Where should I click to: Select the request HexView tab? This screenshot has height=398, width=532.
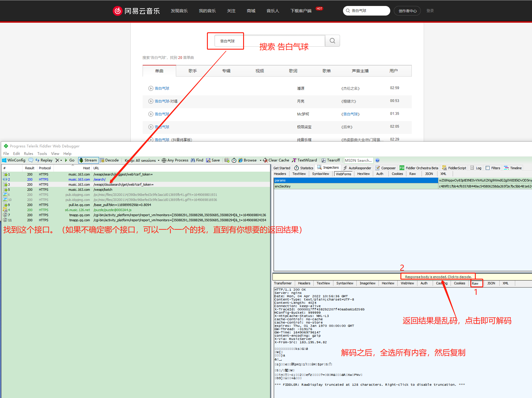click(x=363, y=174)
